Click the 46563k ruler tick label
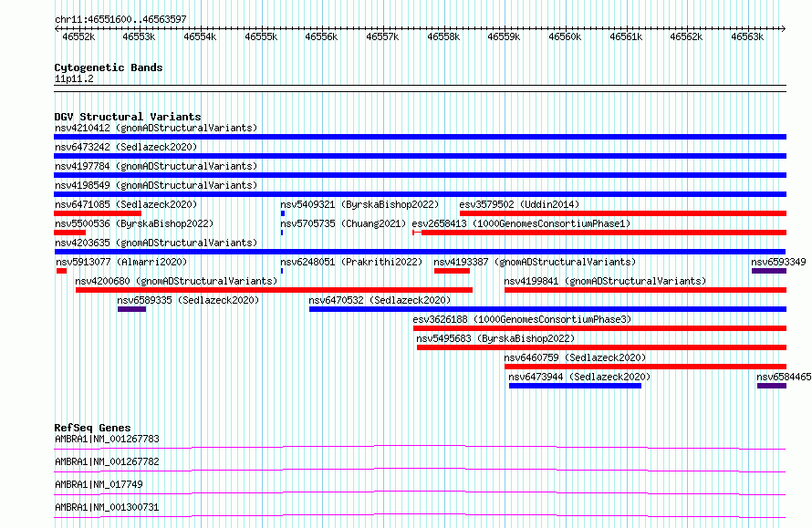Viewport: 812px width, 528px height. pos(747,36)
